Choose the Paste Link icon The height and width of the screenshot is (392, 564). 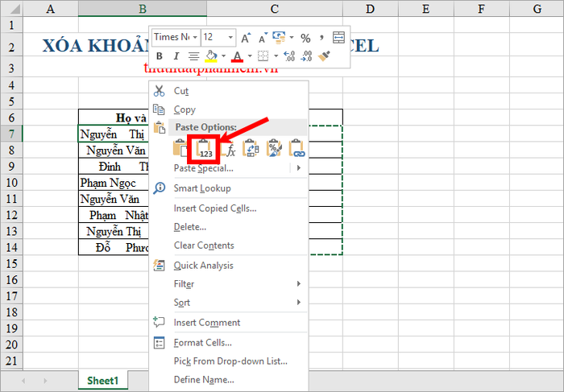tap(297, 148)
